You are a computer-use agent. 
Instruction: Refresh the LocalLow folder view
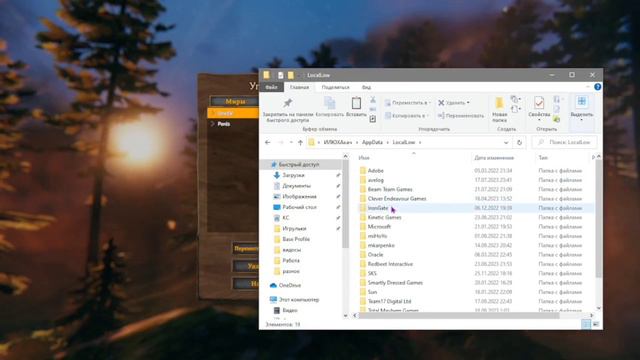(x=519, y=142)
